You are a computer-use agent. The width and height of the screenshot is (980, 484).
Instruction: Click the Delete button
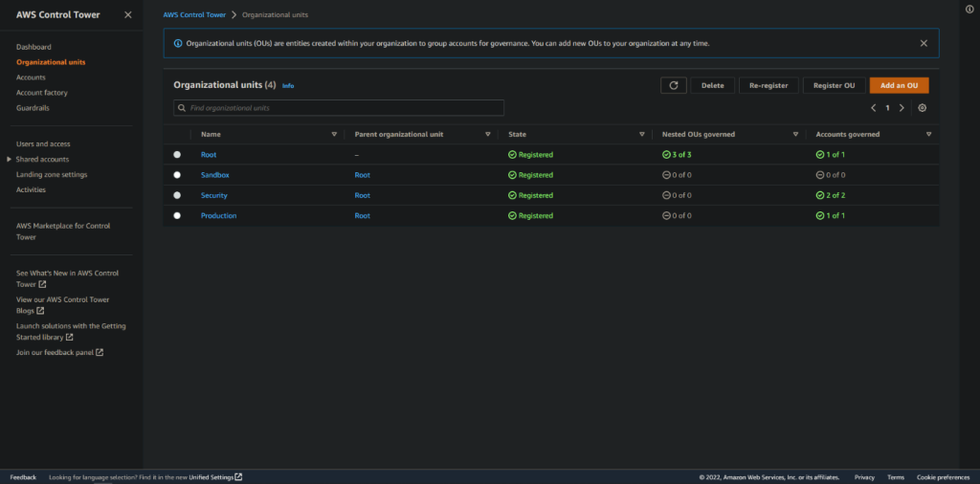[712, 85]
